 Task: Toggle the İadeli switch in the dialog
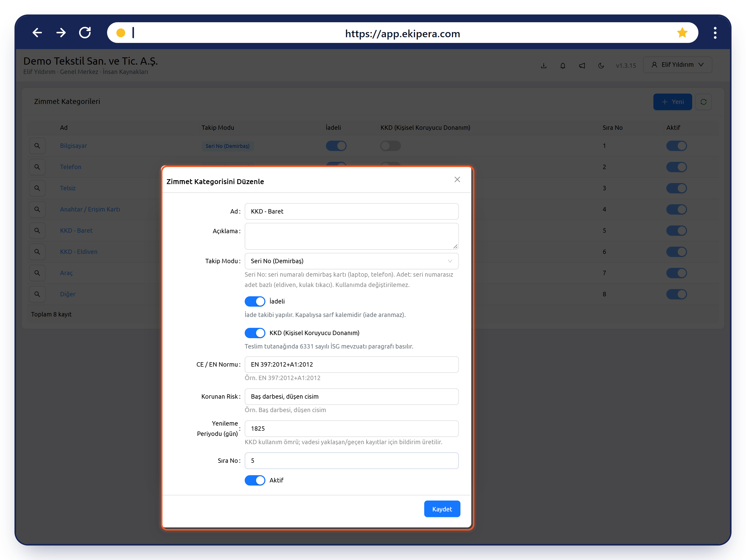pyautogui.click(x=255, y=301)
